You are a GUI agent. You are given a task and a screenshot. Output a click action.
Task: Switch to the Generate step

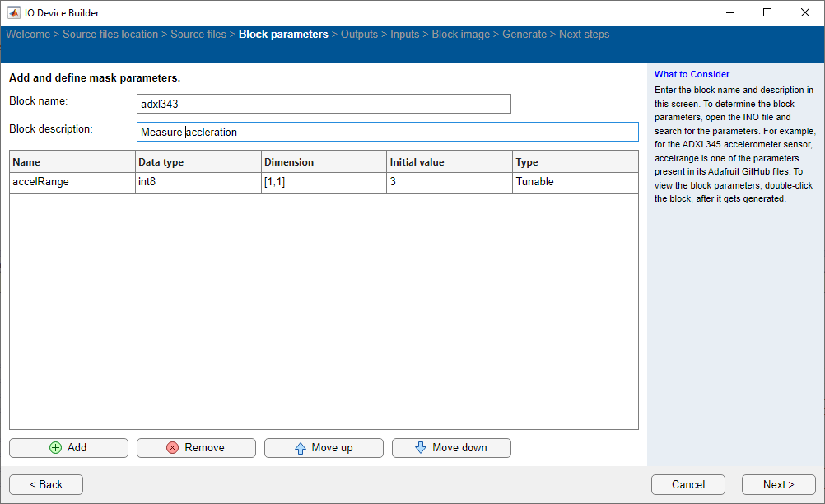click(x=524, y=35)
